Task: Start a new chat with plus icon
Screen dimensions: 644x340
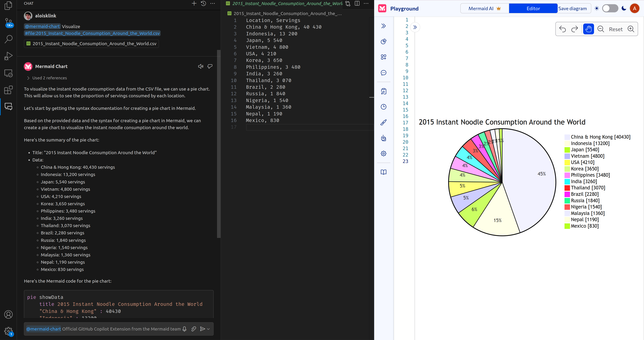Action: [194, 4]
